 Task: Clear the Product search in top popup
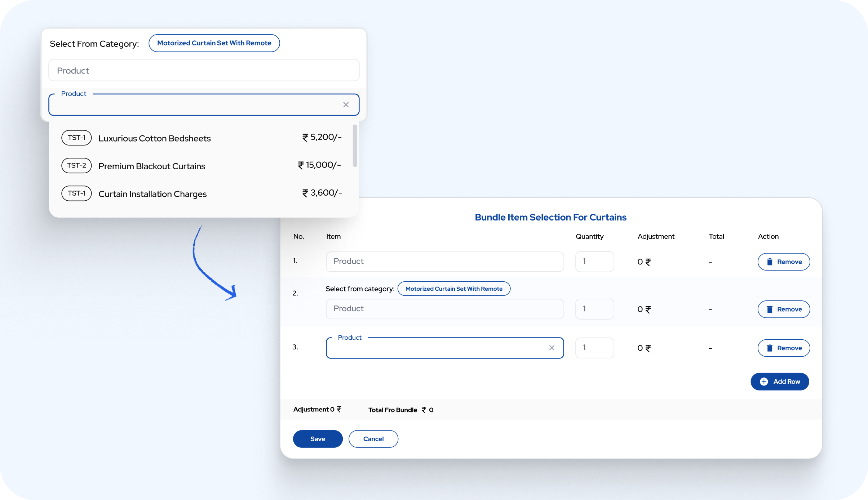(x=346, y=105)
